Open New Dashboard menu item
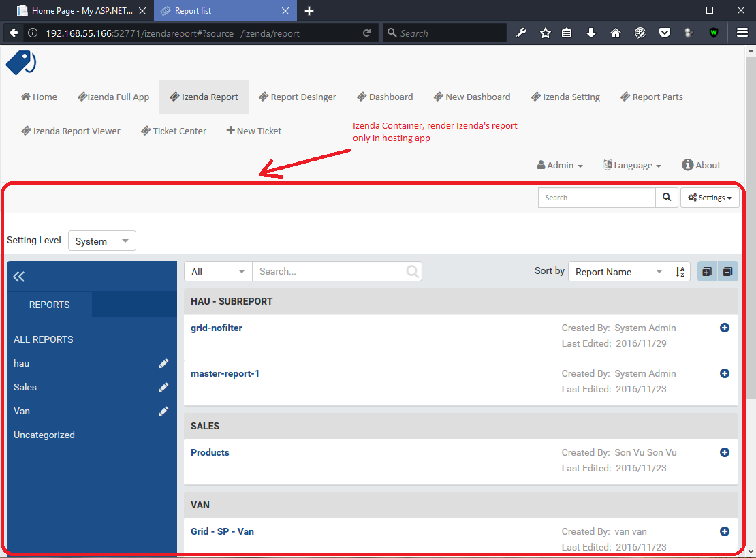 [x=472, y=97]
